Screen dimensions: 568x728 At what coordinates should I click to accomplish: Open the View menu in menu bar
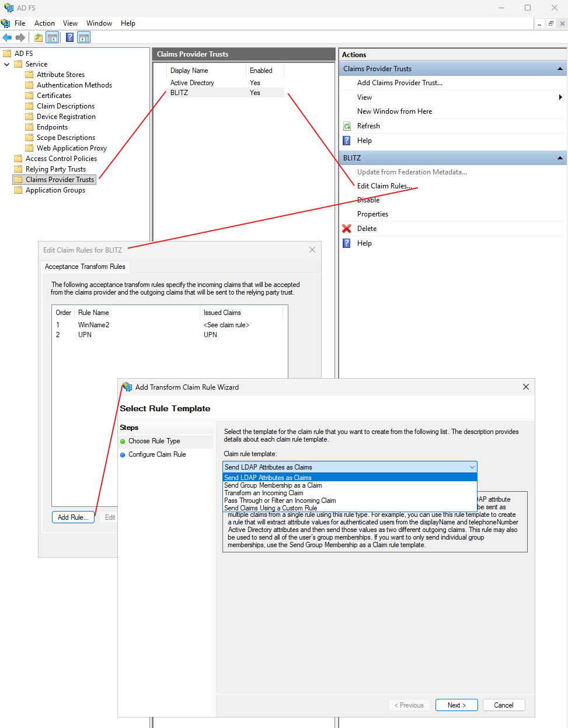tap(70, 23)
